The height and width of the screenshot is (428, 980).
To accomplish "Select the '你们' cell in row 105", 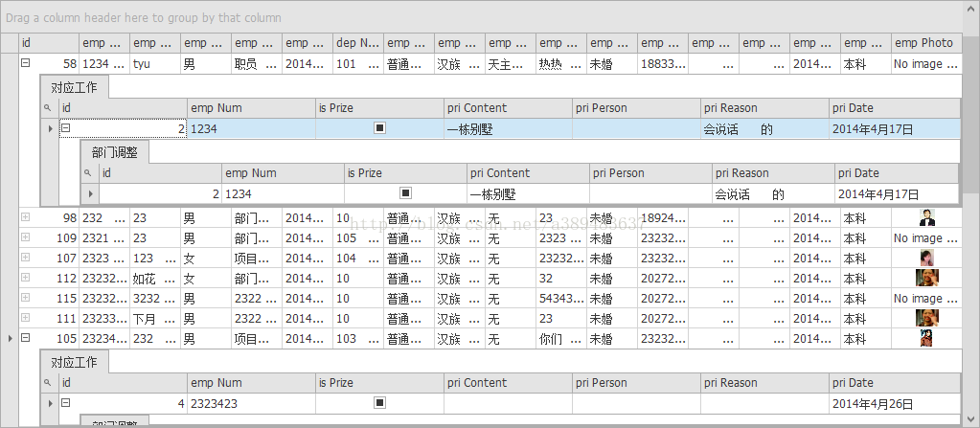I will pos(560,338).
